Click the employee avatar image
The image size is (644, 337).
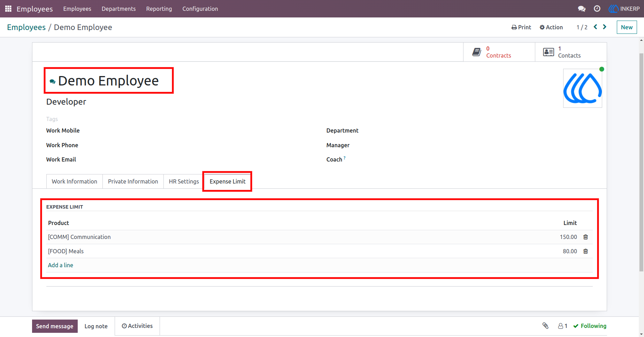point(583,88)
